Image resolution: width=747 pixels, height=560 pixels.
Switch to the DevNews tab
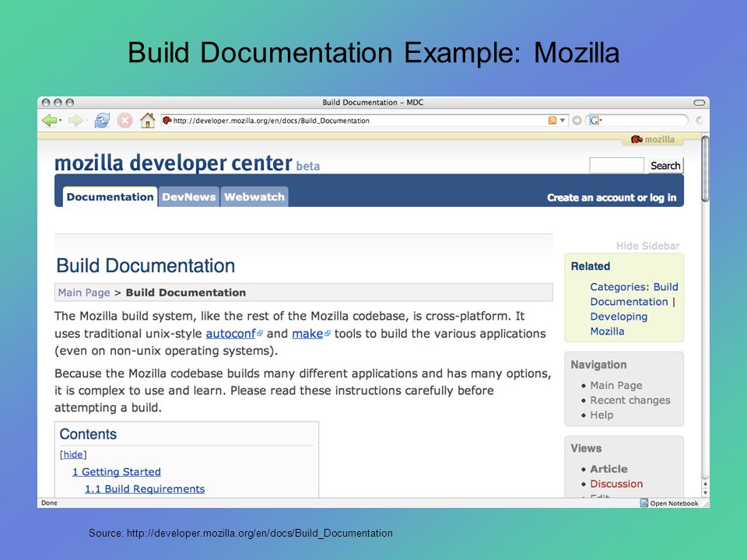189,197
